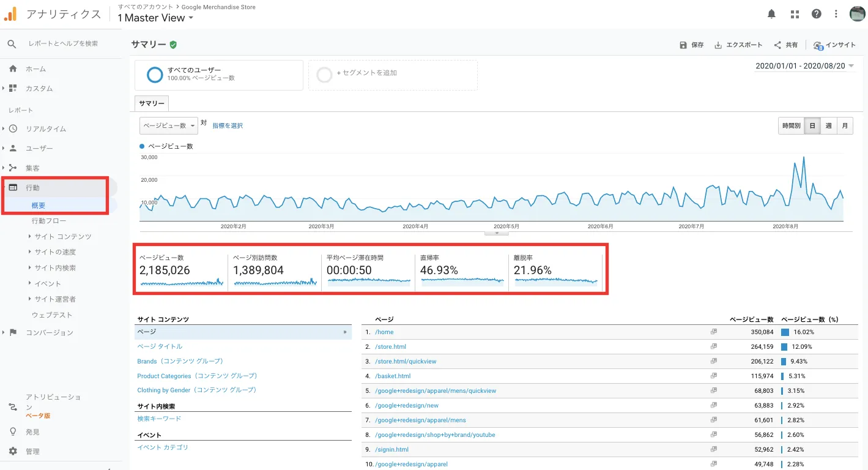
Task: Switch graph to hourly (時間別) view
Action: pos(791,125)
